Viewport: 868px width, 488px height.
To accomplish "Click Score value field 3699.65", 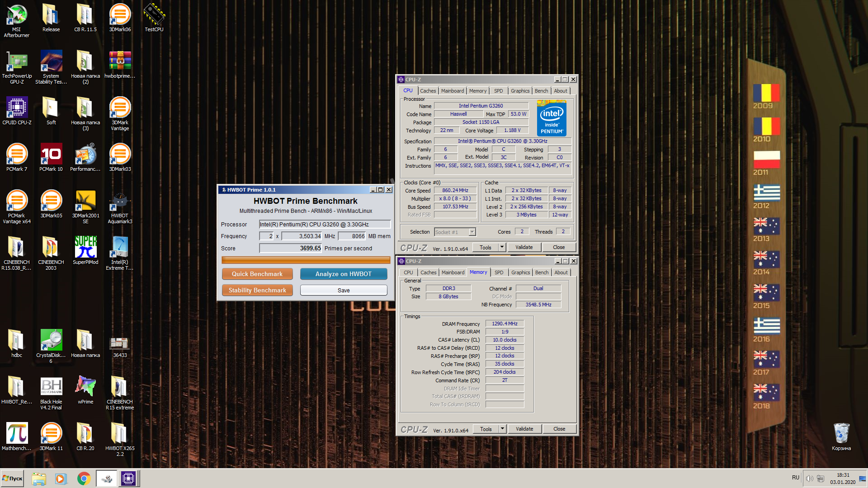I will [290, 248].
